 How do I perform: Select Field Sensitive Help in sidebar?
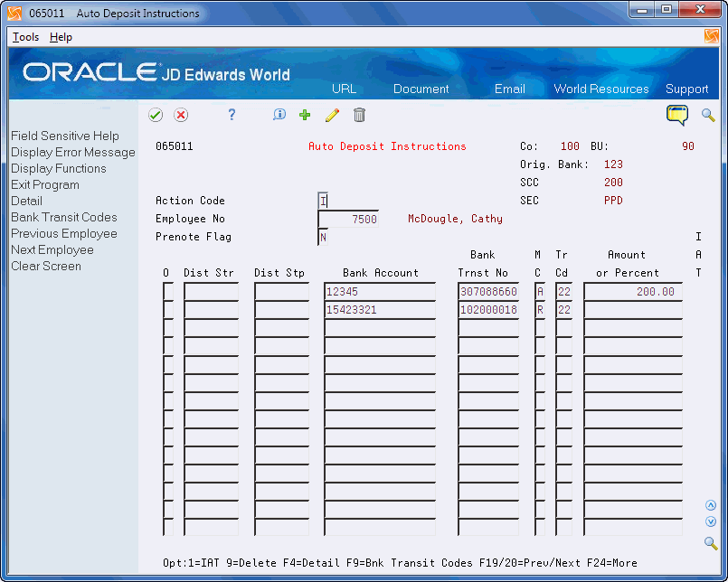[x=65, y=136]
